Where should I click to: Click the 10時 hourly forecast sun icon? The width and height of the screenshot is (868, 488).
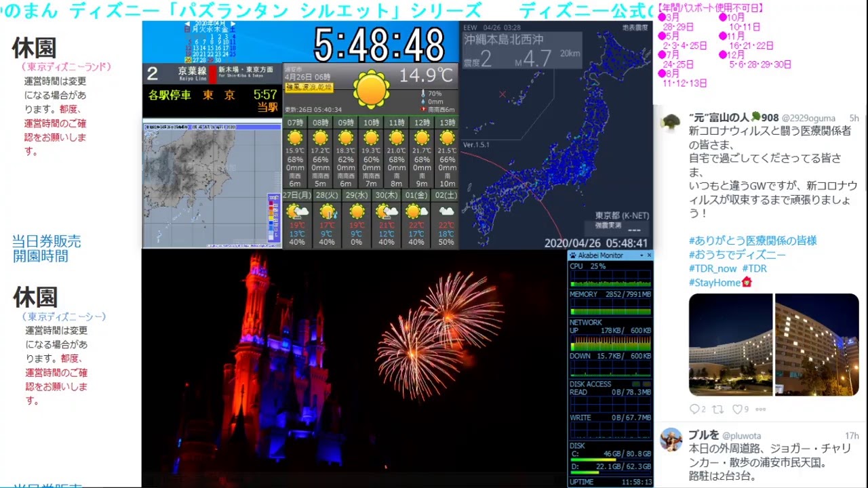tap(371, 138)
